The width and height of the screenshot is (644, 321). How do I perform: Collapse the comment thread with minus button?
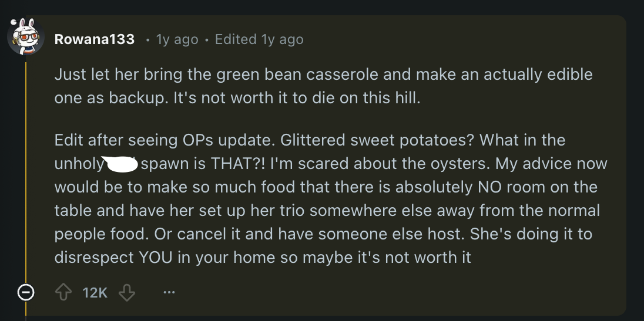pyautogui.click(x=25, y=292)
